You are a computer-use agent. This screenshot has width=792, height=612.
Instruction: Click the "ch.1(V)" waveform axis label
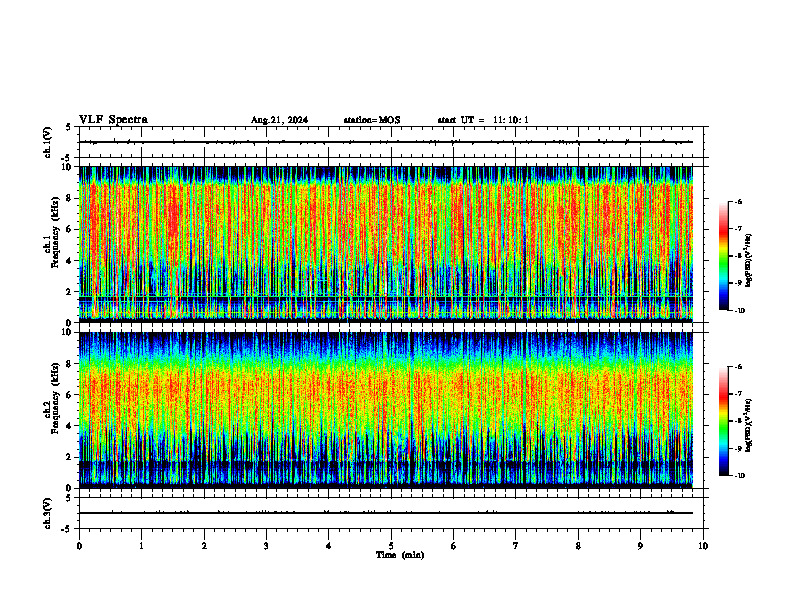tap(47, 142)
